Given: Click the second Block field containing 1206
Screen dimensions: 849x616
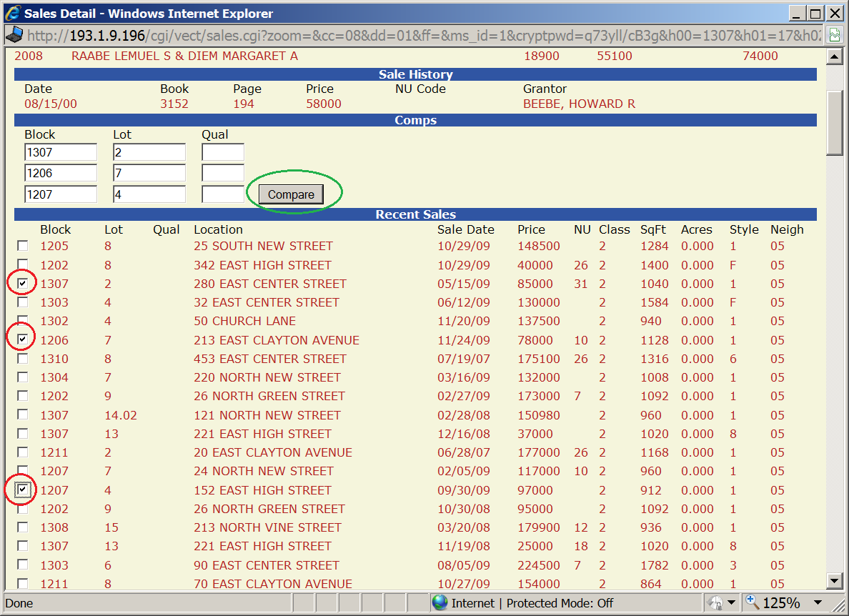Looking at the screenshot, I should click(61, 173).
